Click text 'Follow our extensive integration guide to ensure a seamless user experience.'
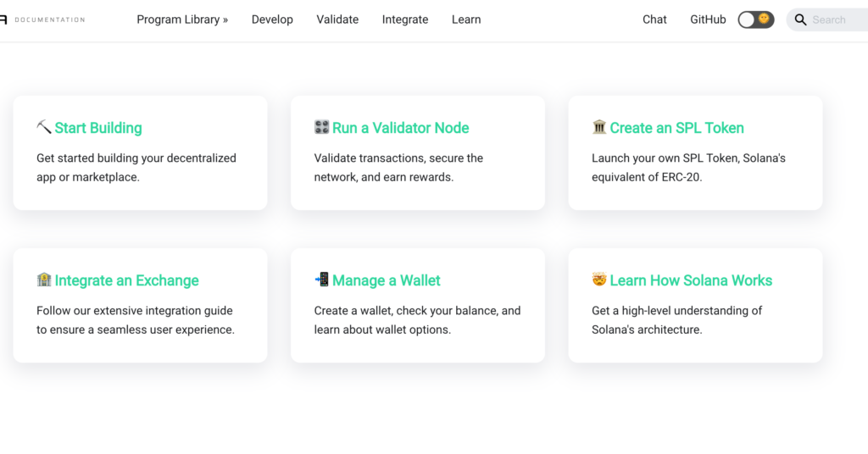 click(x=136, y=320)
